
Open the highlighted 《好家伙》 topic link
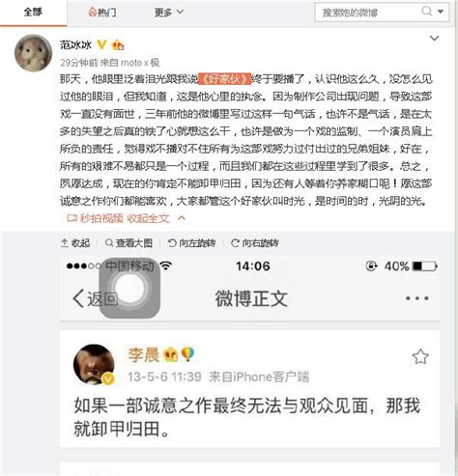224,79
